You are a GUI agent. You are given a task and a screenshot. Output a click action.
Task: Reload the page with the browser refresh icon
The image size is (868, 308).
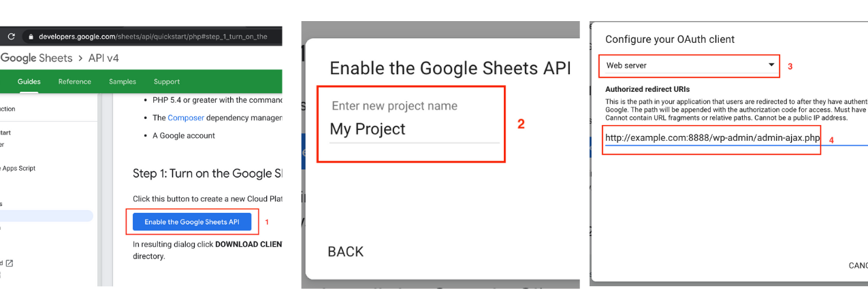10,36
